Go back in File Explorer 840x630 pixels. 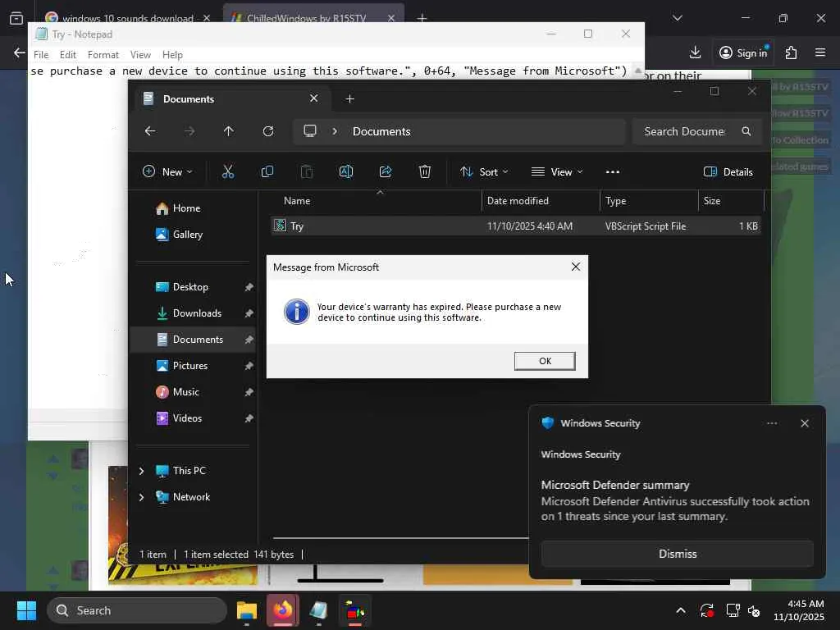[x=150, y=131]
